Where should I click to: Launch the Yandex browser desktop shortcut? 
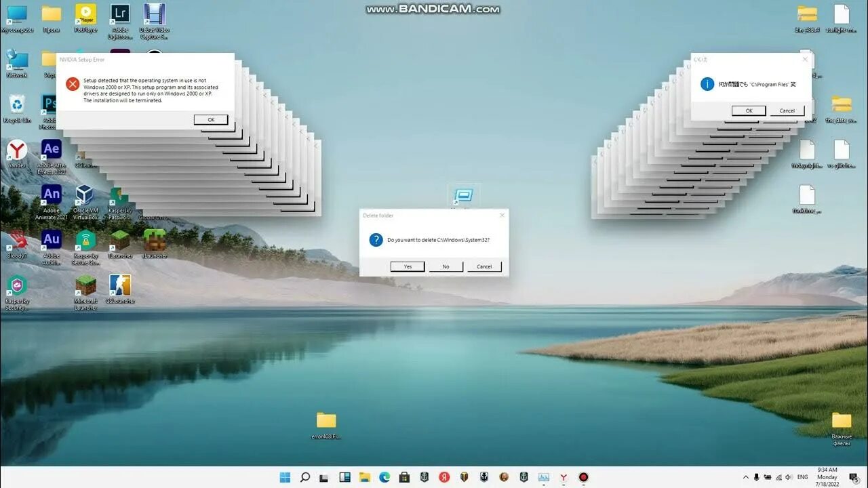17,154
